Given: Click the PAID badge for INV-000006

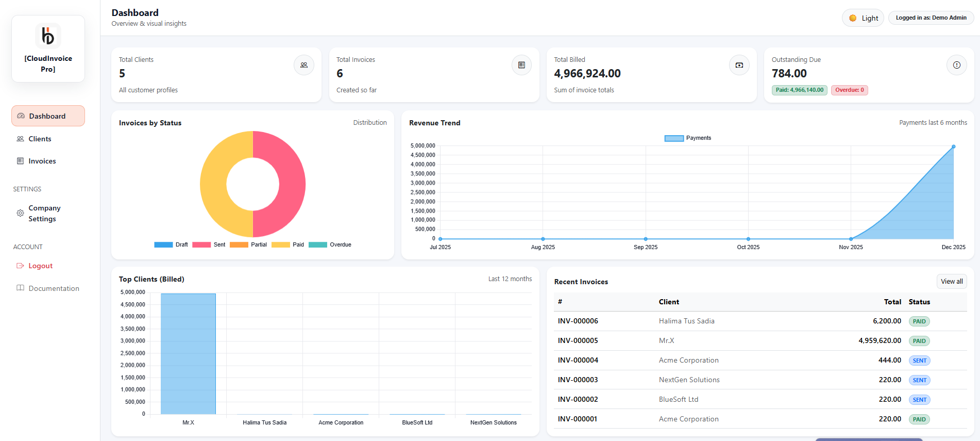Looking at the screenshot, I should pos(919,321).
